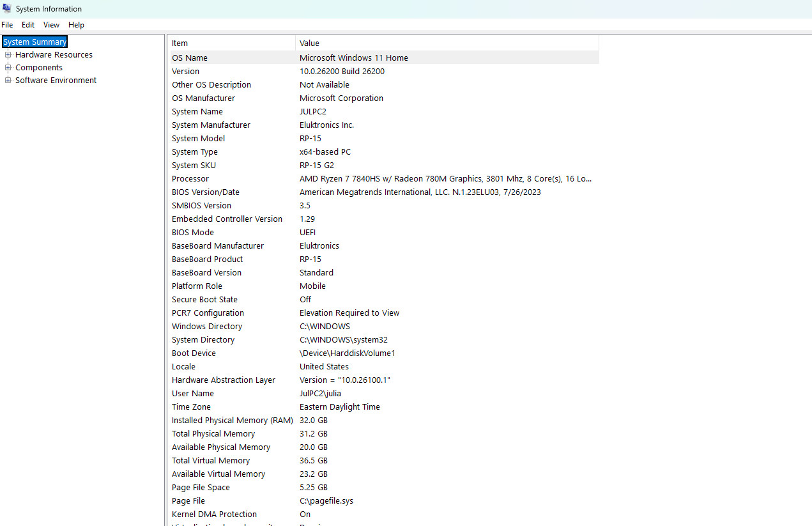Viewport: 812px width, 526px height.
Task: Select the BaseBoard Version row label
Action: [206, 273]
